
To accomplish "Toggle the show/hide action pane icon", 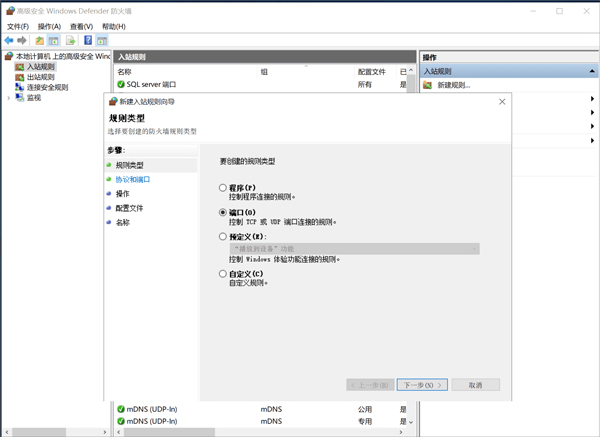I will coord(102,40).
